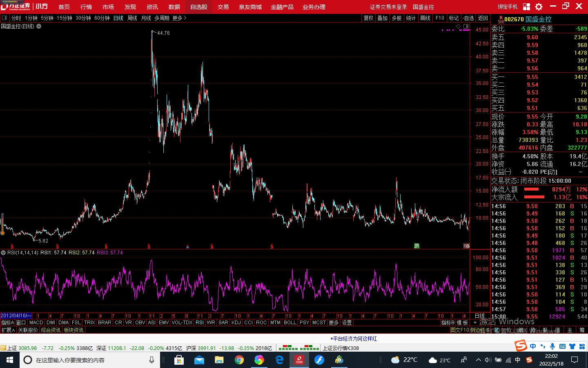Image resolution: width=588 pixels, height=368 pixels.
Task: Click the four-square layout icon
Action: tap(526, 7)
